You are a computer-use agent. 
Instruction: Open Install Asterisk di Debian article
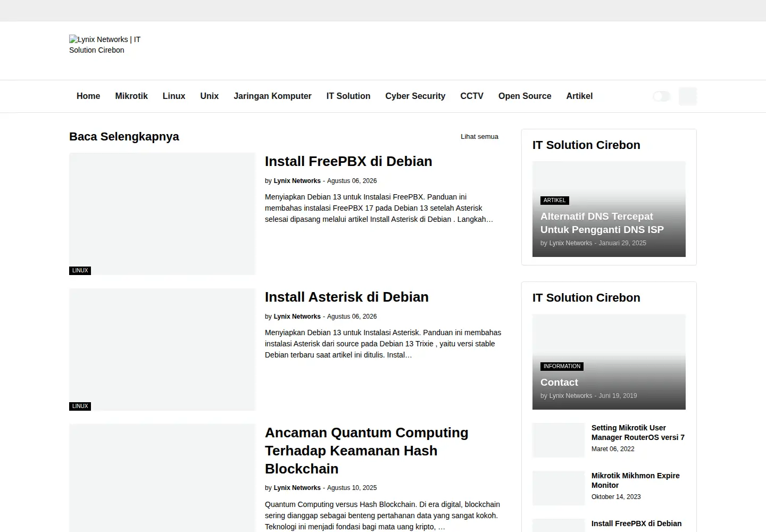[x=347, y=297]
